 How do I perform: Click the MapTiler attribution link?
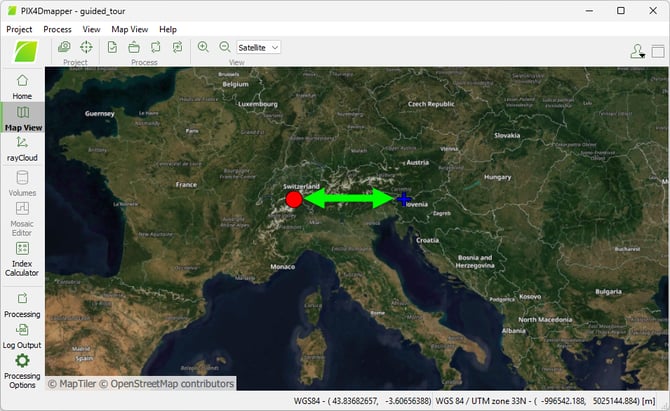[72, 384]
